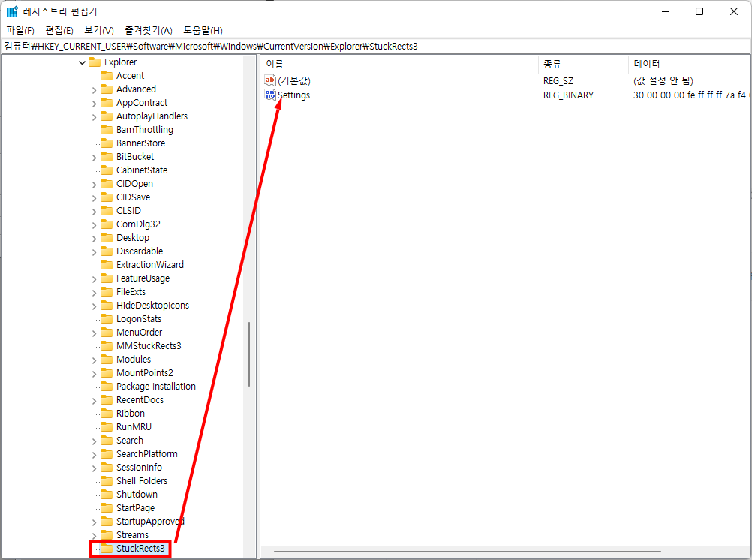Select the HideDesktopIcons key
Viewport: 752px width, 560px height.
(152, 306)
